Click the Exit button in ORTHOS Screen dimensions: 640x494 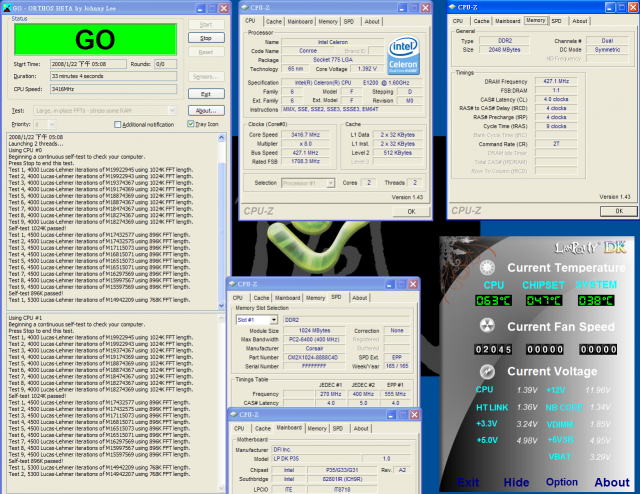click(206, 94)
